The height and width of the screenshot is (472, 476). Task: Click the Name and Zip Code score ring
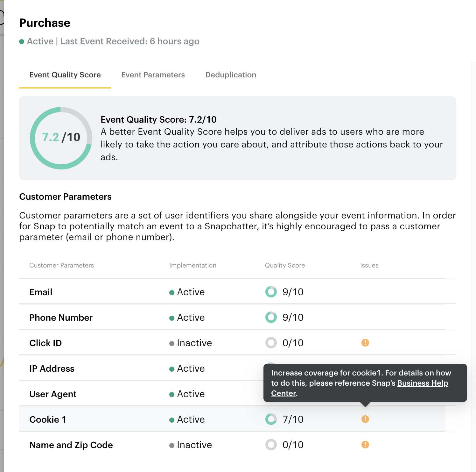(x=271, y=445)
